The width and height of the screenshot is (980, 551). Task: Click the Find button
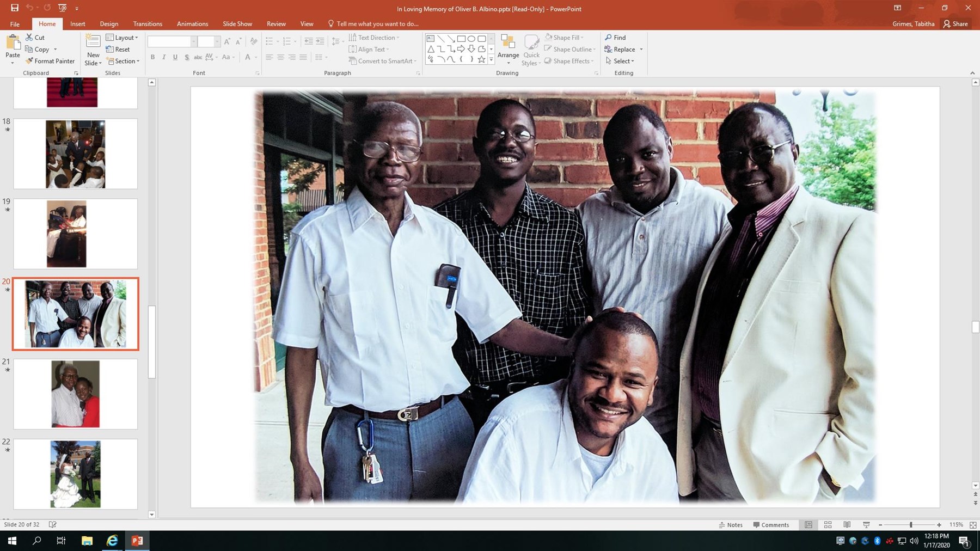(x=615, y=38)
